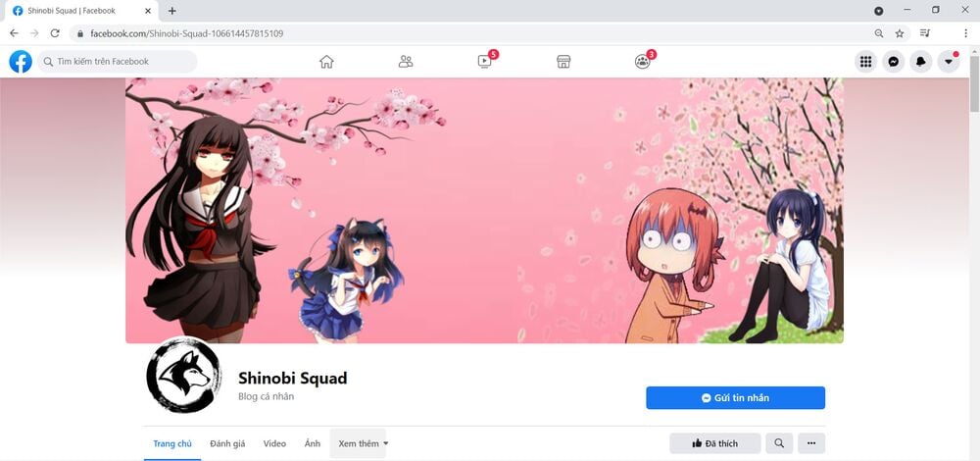Screen dimensions: 980x461
Task: Send a message via Gửi tin nhắn
Action: (x=735, y=398)
